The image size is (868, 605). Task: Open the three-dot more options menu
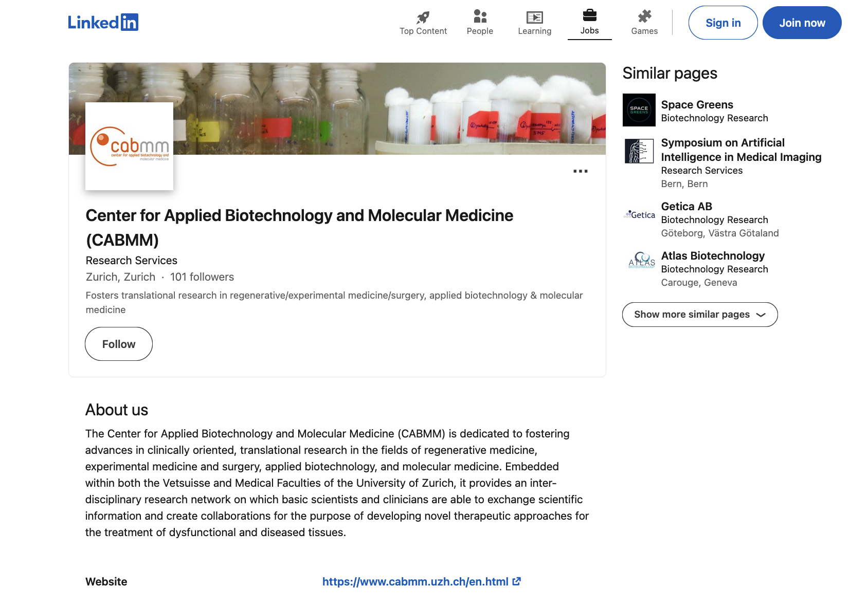pos(581,171)
